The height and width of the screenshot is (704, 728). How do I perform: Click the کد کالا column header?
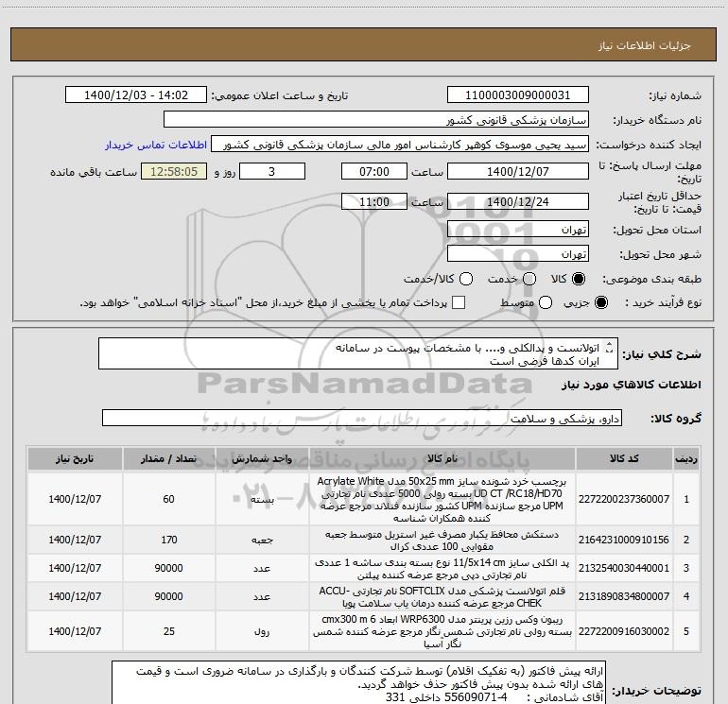[624, 459]
